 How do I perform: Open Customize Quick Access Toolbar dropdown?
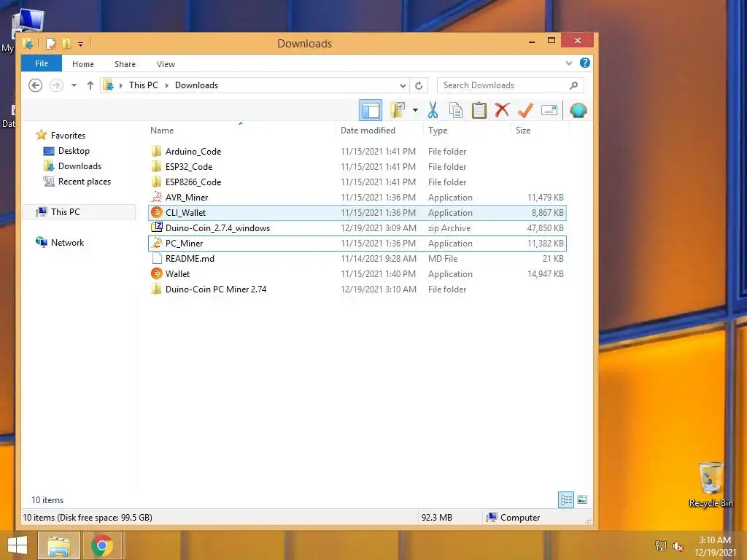[x=80, y=44]
